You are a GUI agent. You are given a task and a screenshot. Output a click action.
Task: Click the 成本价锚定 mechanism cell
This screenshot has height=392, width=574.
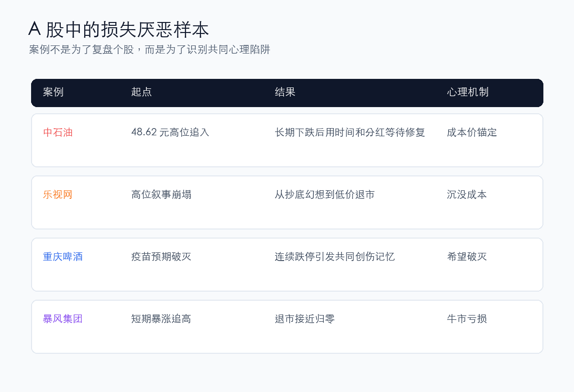(472, 132)
